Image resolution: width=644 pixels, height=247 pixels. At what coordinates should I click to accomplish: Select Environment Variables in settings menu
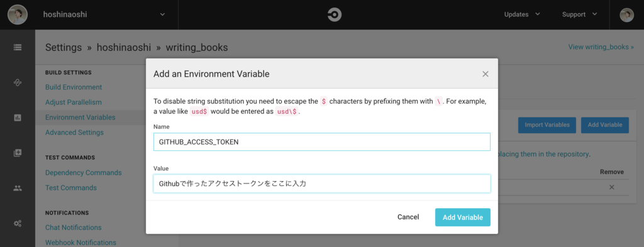pos(80,118)
